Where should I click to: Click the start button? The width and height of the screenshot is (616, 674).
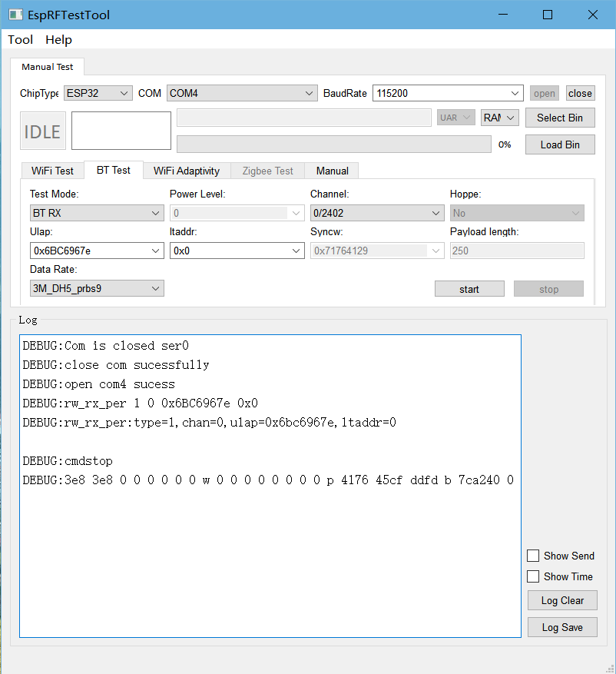[469, 289]
